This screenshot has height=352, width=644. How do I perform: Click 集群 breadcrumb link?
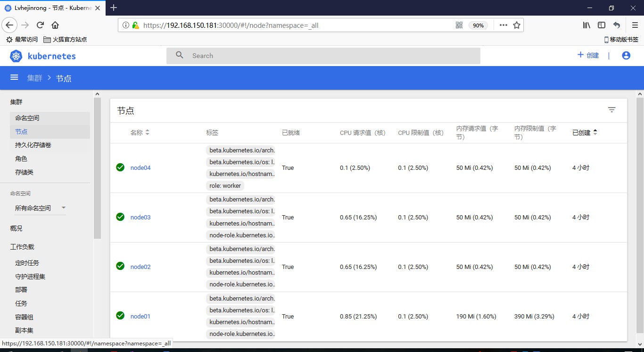[34, 78]
